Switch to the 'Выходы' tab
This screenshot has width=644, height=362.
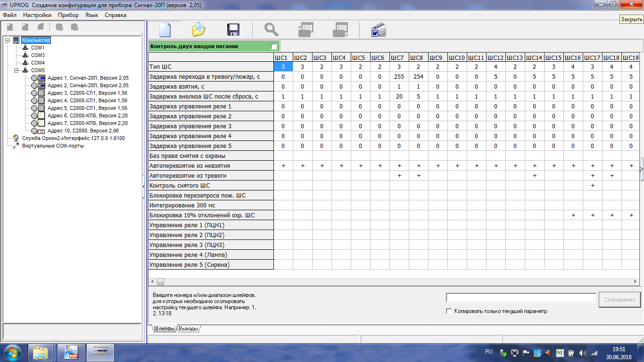click(188, 329)
